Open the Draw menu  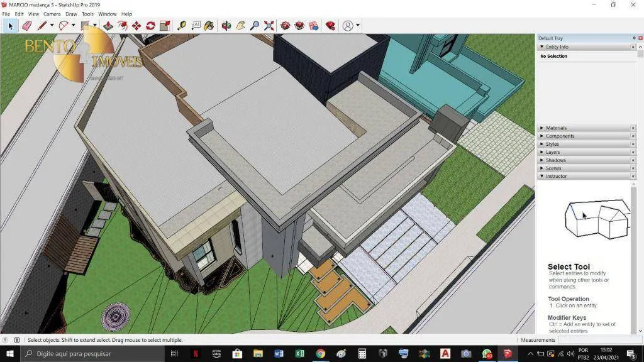[x=72, y=14]
